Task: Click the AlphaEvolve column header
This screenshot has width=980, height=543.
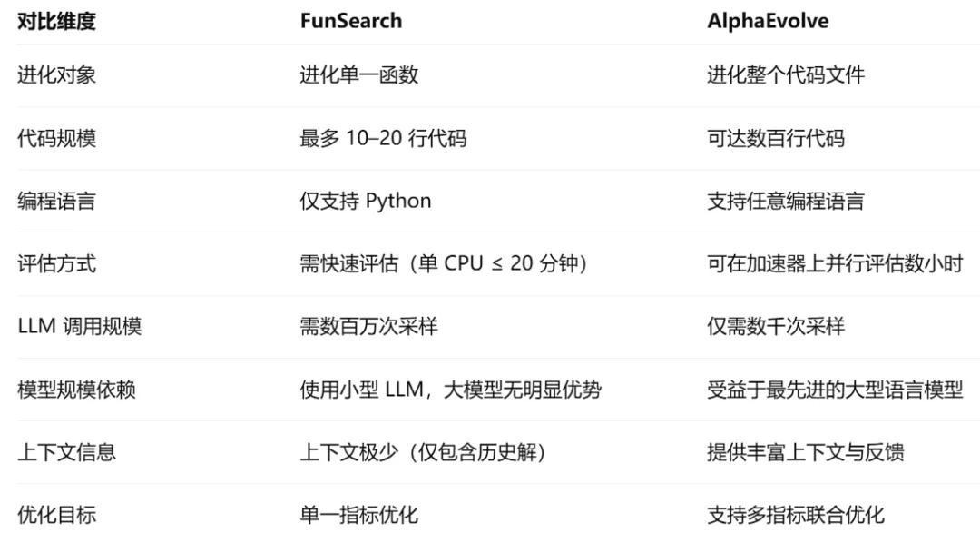Action: (768, 21)
